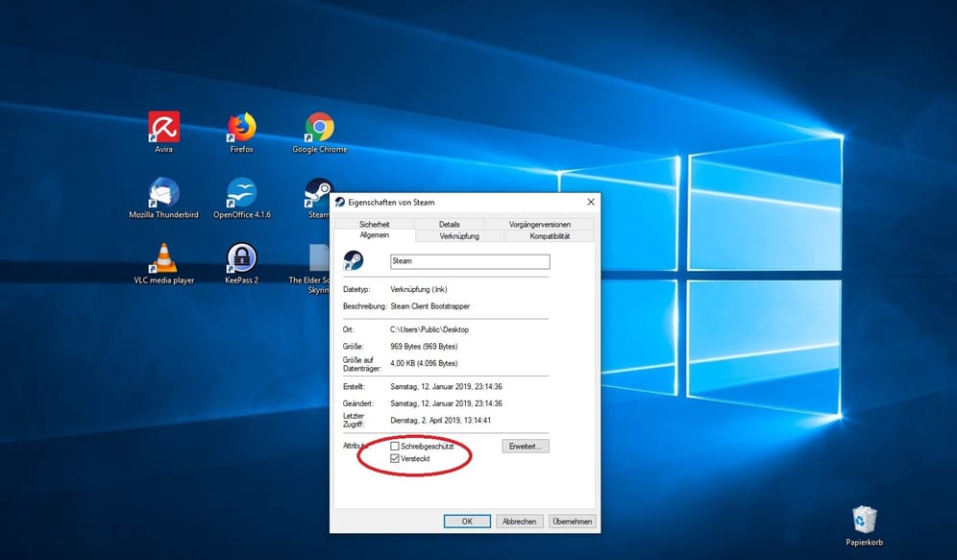This screenshot has width=957, height=560.
Task: Select the Allgemein tab
Action: (x=374, y=235)
